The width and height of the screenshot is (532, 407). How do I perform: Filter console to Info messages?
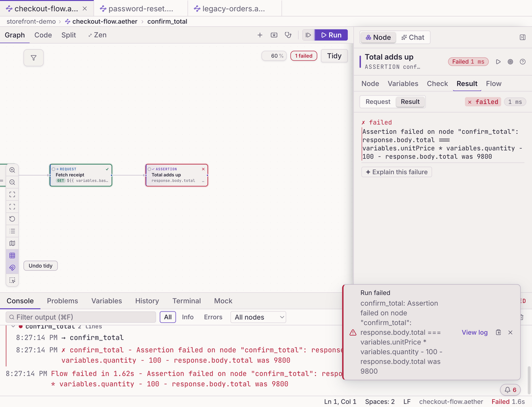[187, 317]
